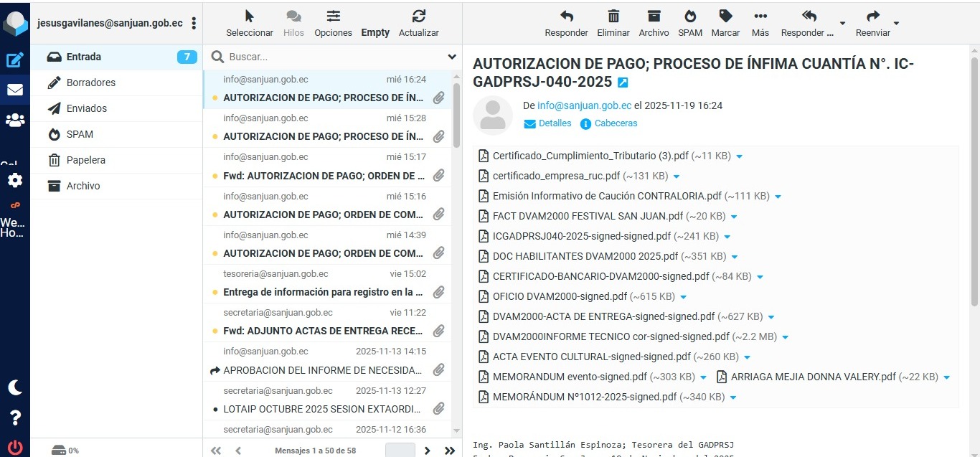Click the Detalles link

point(555,123)
